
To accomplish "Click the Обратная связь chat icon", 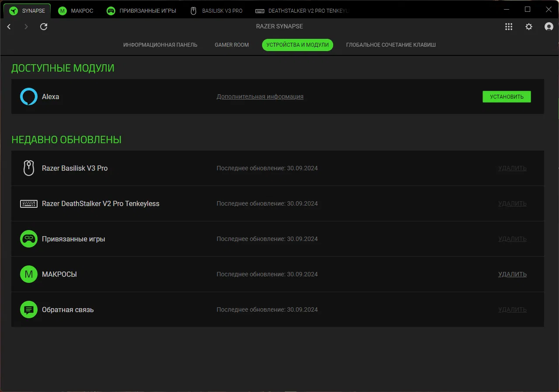I will tap(29, 309).
